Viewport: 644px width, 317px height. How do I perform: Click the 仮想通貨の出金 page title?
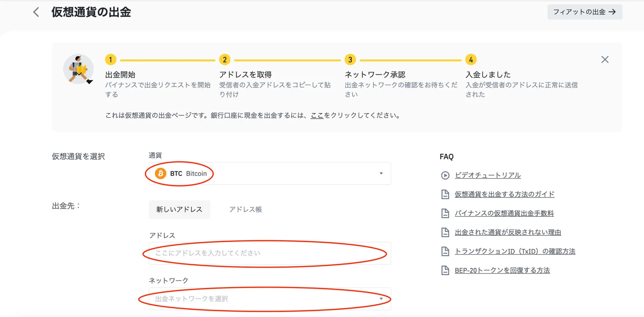coord(91,12)
